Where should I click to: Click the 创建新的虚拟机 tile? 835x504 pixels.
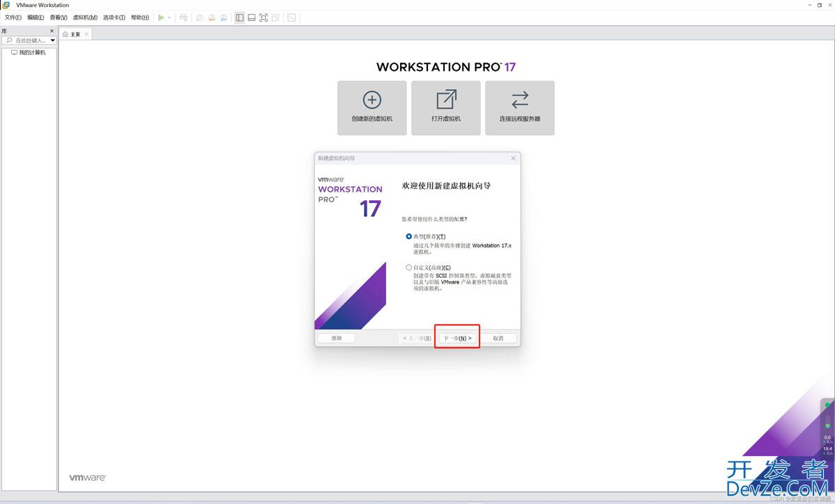click(x=372, y=108)
